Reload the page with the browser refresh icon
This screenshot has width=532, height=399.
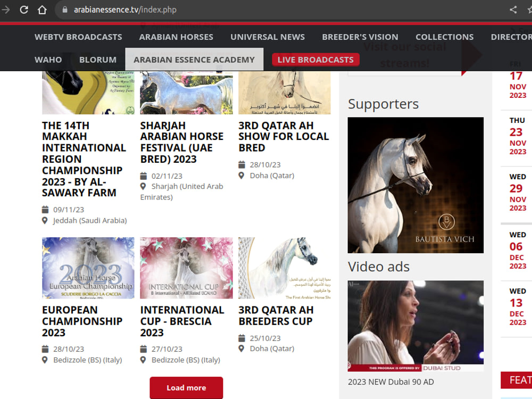click(24, 10)
